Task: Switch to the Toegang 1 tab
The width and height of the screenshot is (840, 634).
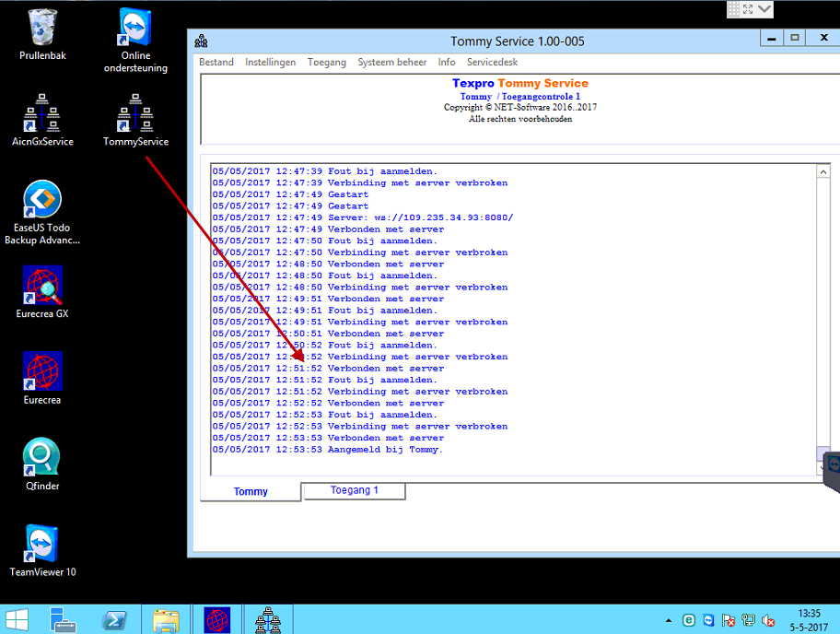Action: (x=354, y=490)
